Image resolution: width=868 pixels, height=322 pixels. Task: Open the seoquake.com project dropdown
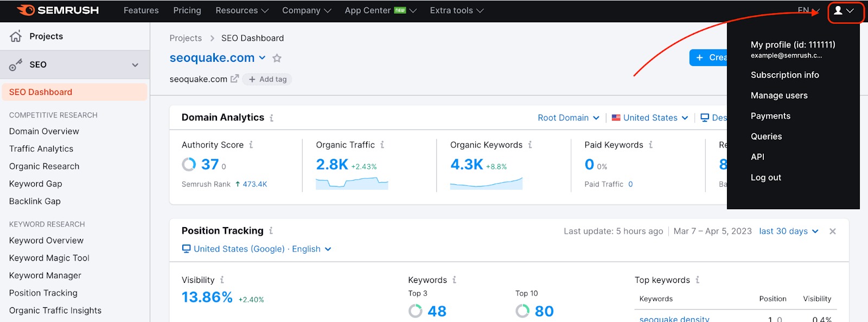263,57
